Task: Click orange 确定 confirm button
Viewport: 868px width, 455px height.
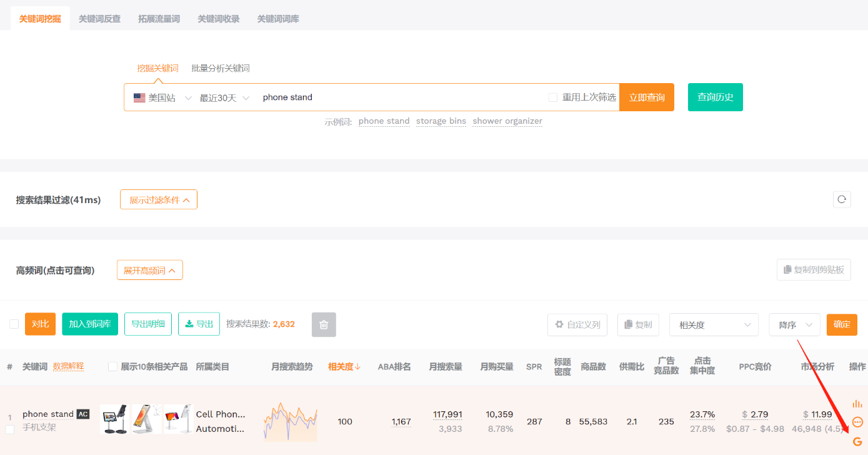Action: (x=842, y=324)
